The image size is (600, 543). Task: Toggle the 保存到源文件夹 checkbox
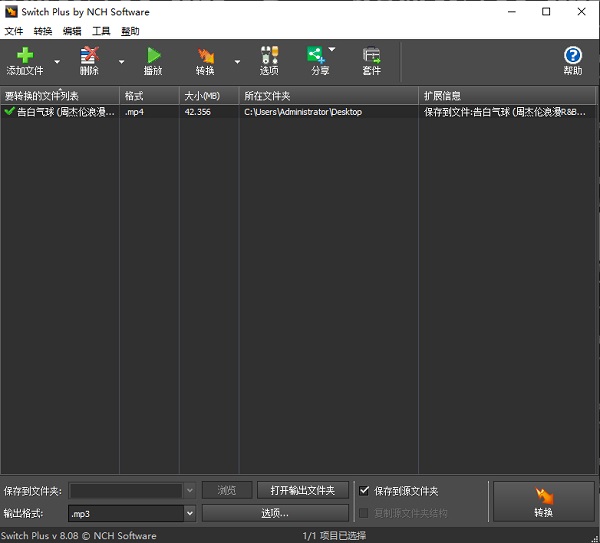coord(364,490)
